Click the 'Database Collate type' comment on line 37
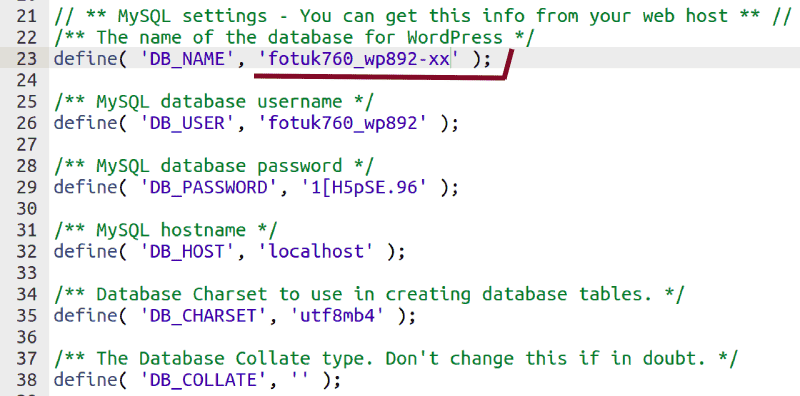This screenshot has width=800, height=396. 396,359
